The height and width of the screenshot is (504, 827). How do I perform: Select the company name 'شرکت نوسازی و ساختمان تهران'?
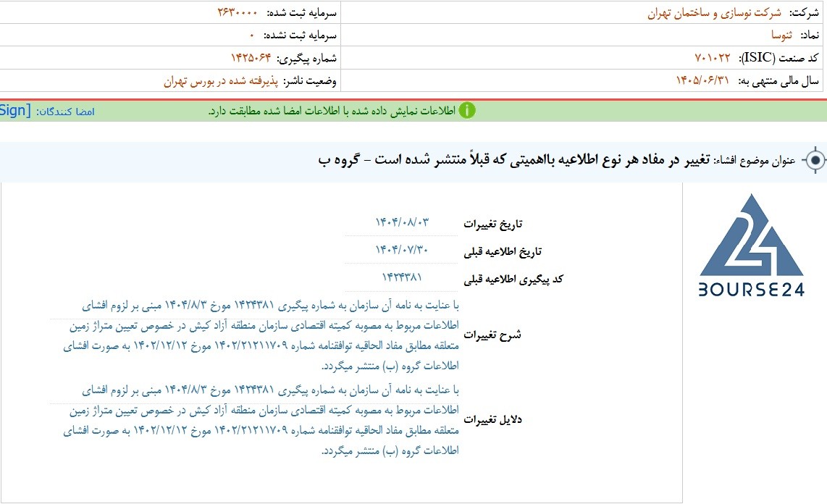[714, 13]
